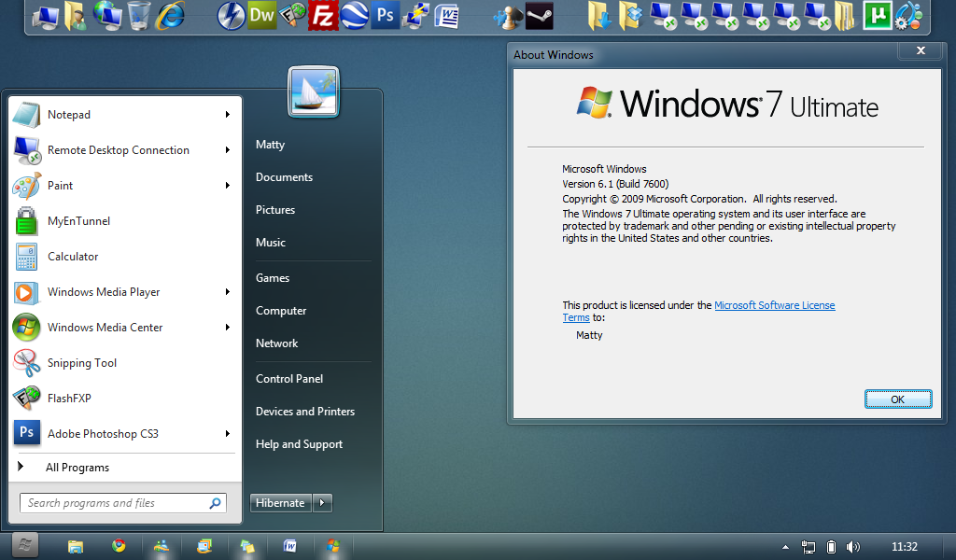Open Computer from the top dock
Screen dimensions: 956x560
[x=46, y=15]
